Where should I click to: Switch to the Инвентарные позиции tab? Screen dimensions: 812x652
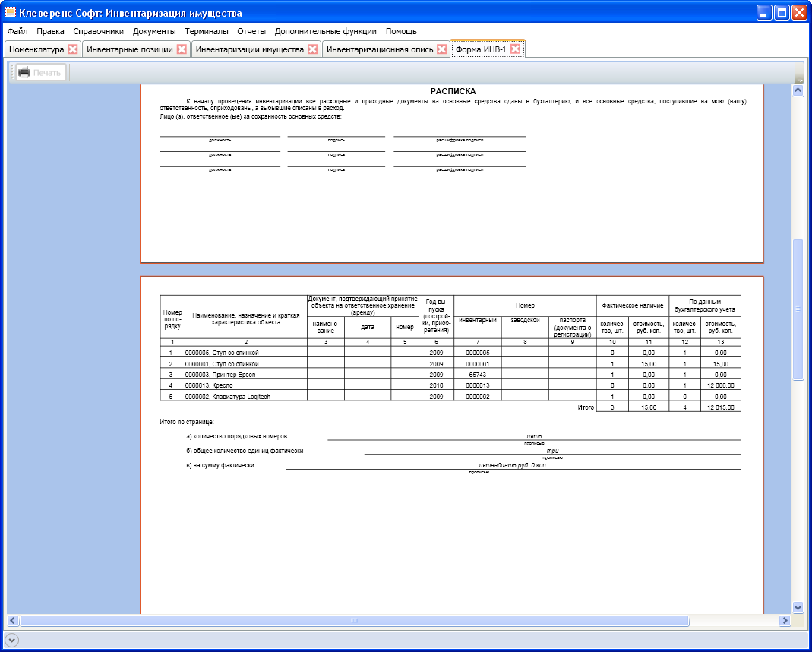pos(129,49)
